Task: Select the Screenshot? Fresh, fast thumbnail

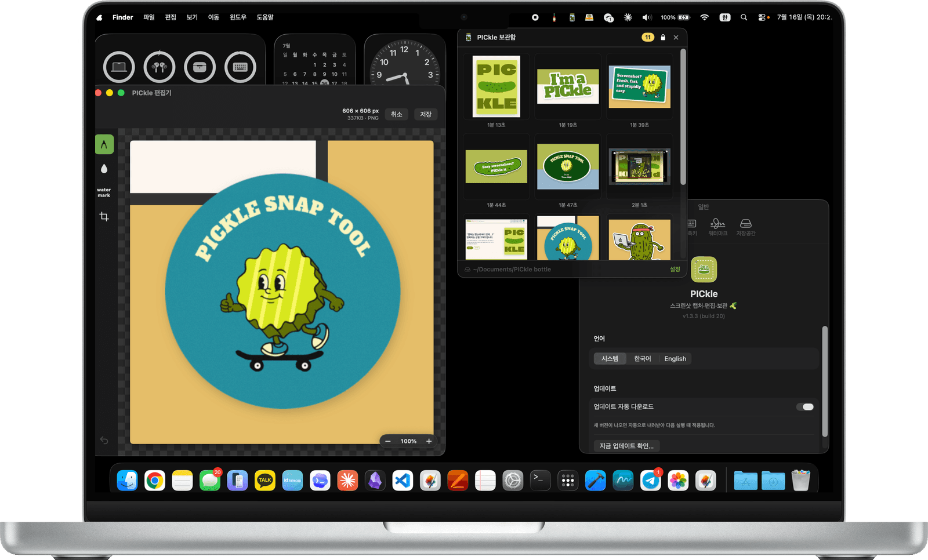Action: [640, 86]
